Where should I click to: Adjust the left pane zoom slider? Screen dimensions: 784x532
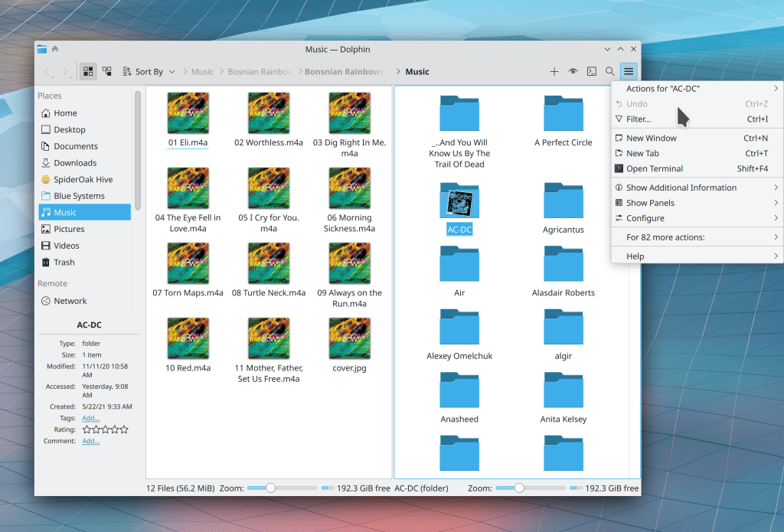pos(271,488)
